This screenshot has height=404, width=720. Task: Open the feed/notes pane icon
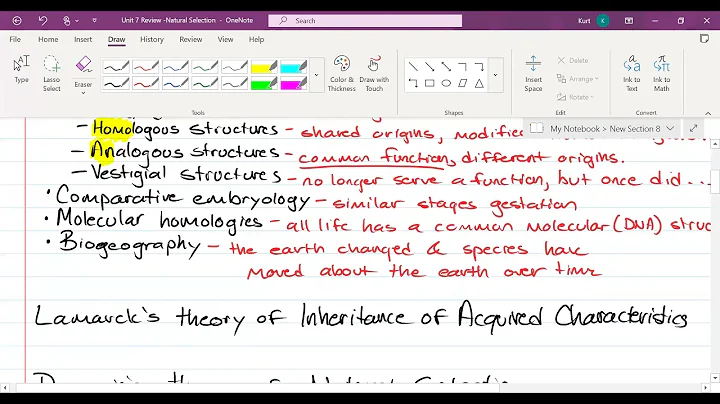point(704,39)
